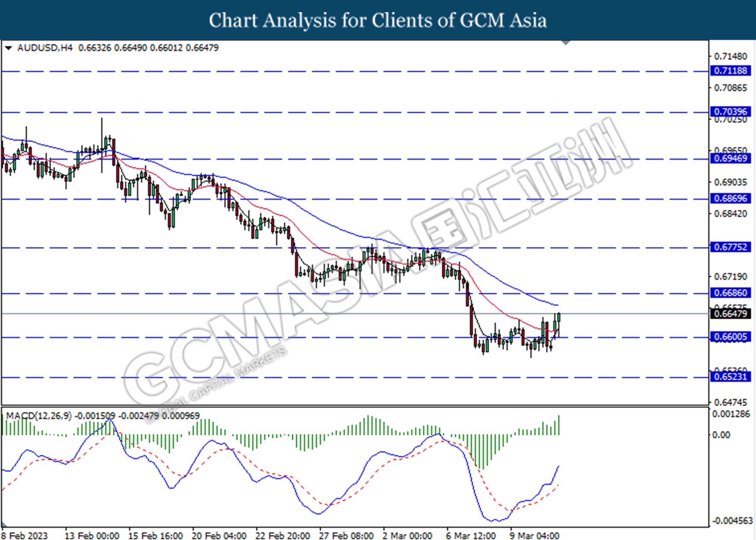
Task: Click the 13 Feb 00:00 time label
Action: pos(92,535)
